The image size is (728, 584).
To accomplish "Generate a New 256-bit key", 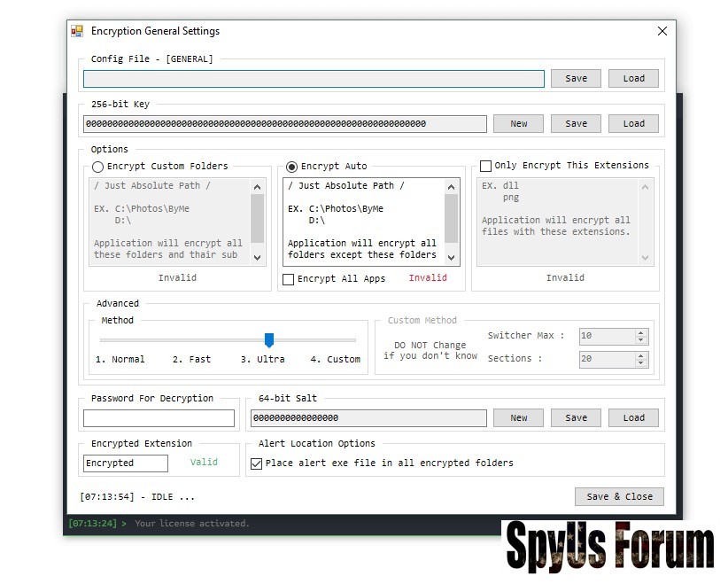I will coord(518,124).
